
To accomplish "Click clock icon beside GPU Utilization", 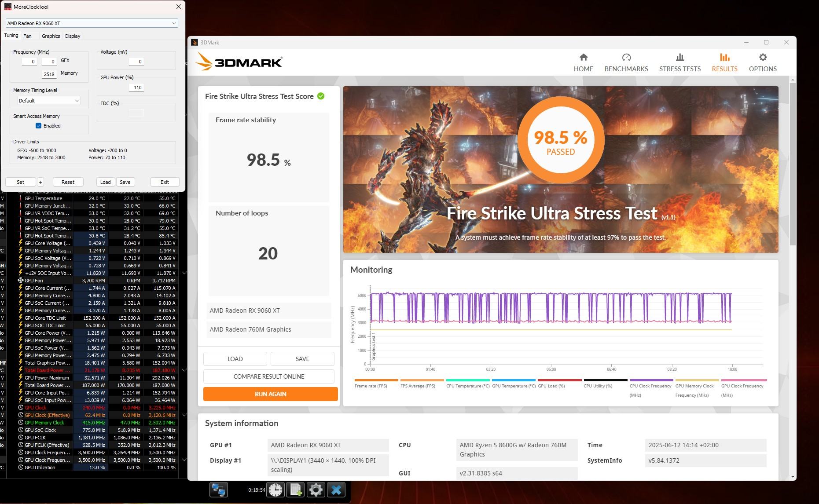I will 21,467.
